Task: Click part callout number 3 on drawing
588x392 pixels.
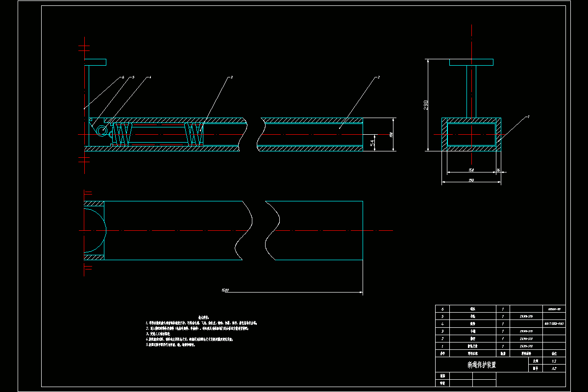Action: 231,77
